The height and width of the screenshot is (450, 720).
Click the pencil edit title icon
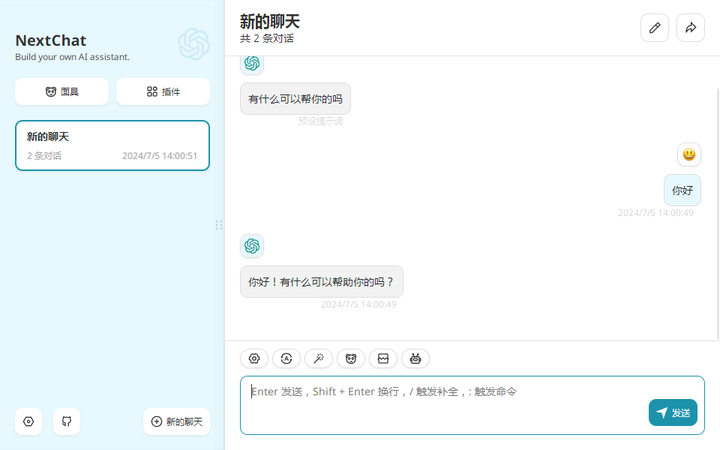coord(654,28)
